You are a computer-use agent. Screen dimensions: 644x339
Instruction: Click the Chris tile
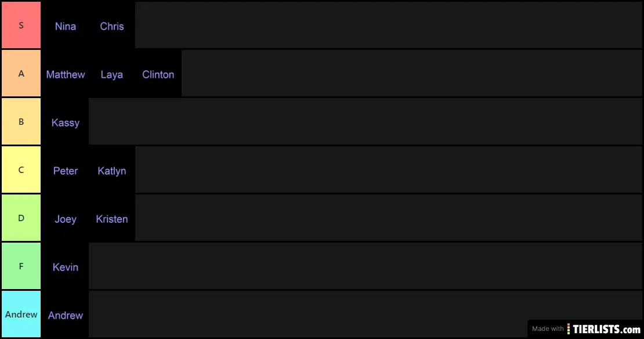[x=112, y=25]
